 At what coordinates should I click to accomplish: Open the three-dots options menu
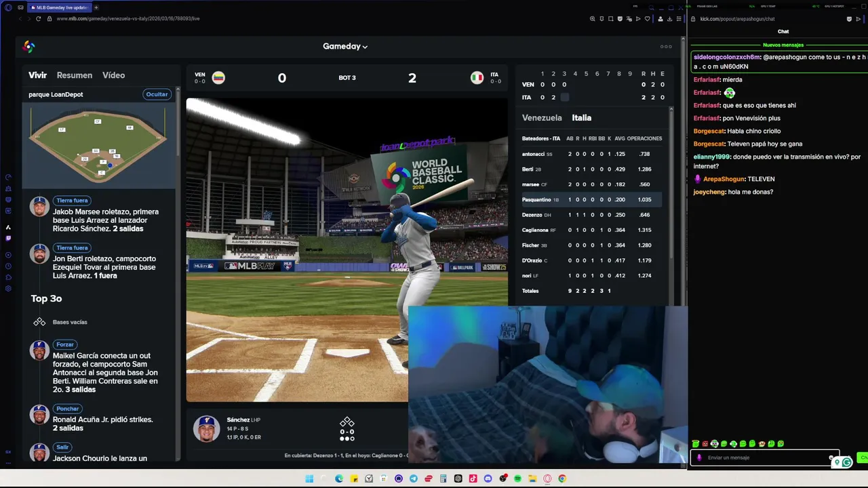click(x=666, y=47)
